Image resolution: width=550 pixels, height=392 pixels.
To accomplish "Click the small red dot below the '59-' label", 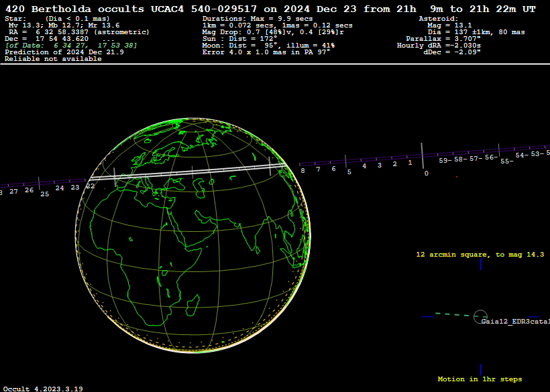I will 457,178.
